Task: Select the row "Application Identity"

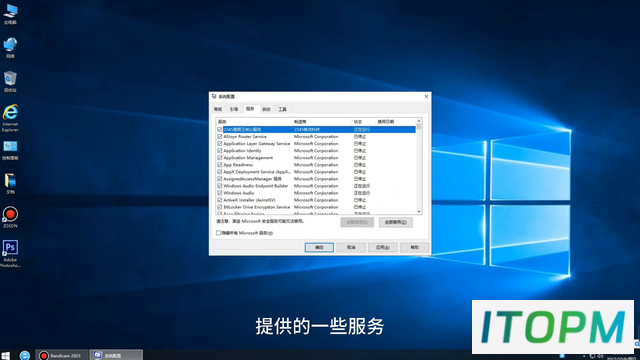Action: tap(316, 151)
